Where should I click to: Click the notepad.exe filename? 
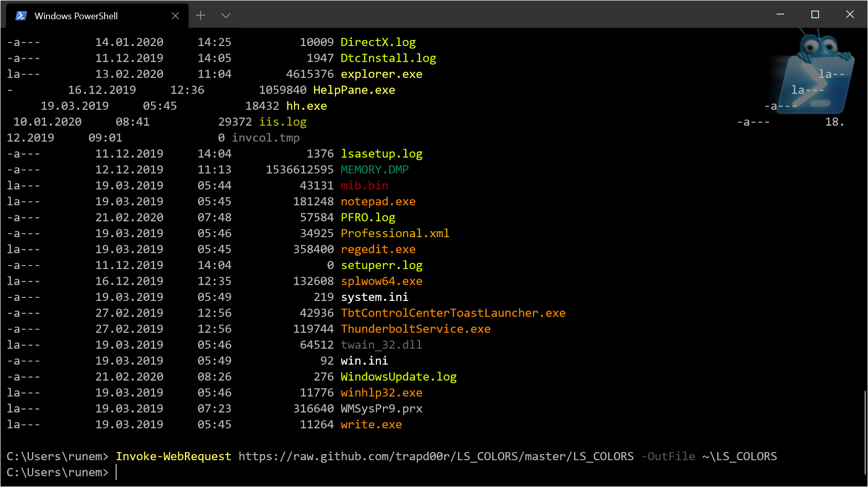pyautogui.click(x=377, y=201)
